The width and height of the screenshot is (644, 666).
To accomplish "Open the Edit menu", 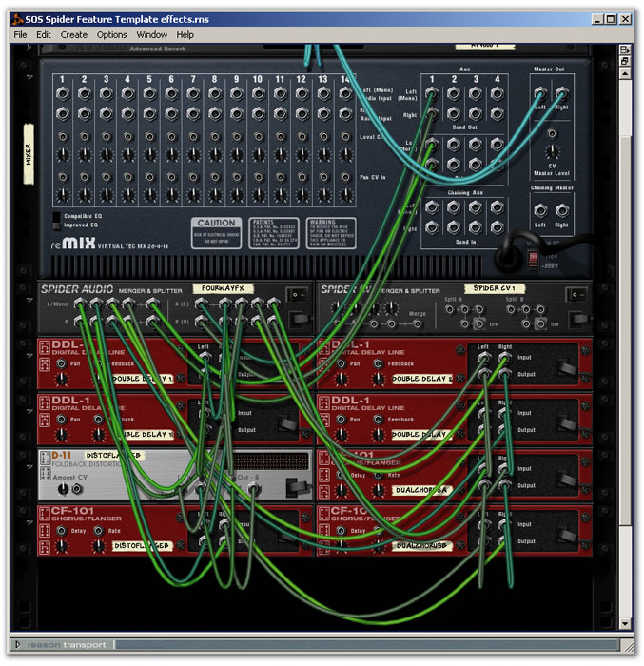I will (x=44, y=35).
